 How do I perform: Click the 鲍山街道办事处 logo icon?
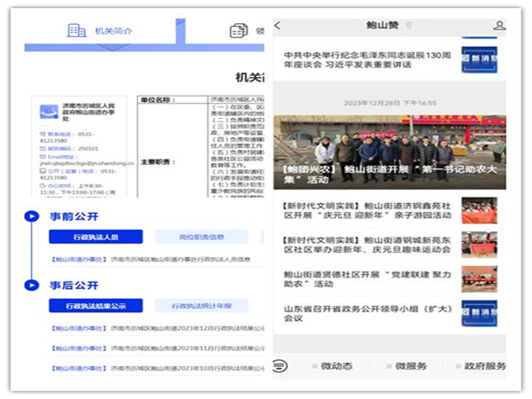point(49,112)
